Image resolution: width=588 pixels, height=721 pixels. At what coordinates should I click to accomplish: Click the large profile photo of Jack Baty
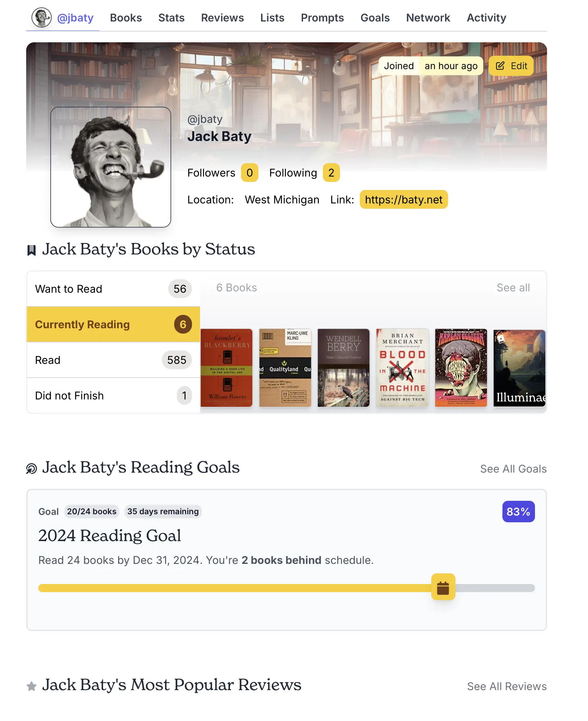point(110,167)
